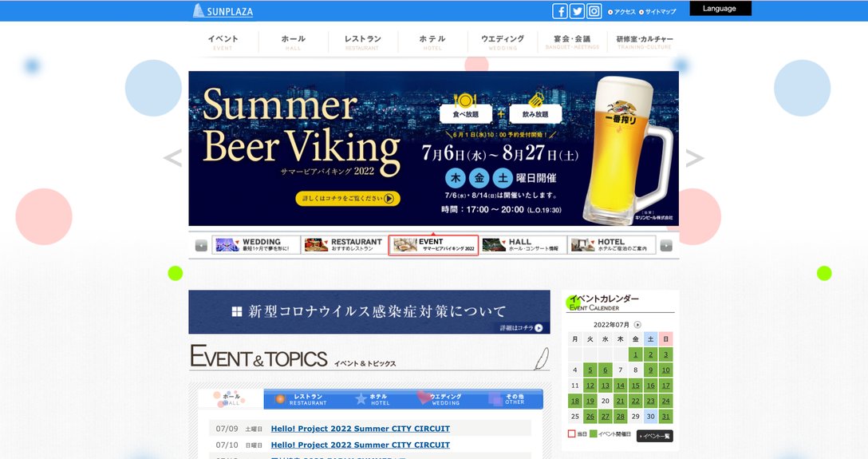This screenshot has width=868, height=459.
Task: Click the イベント一覧 button below calendar
Action: coord(654,436)
